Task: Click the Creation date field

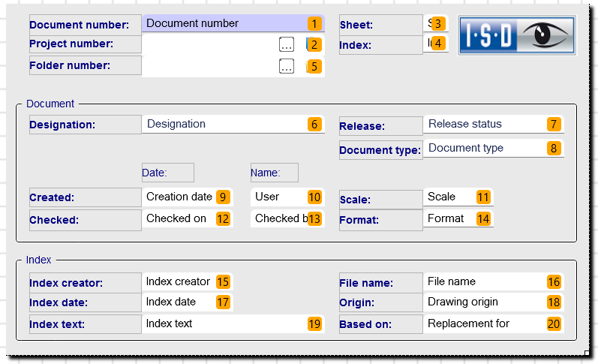Action: coord(188,197)
